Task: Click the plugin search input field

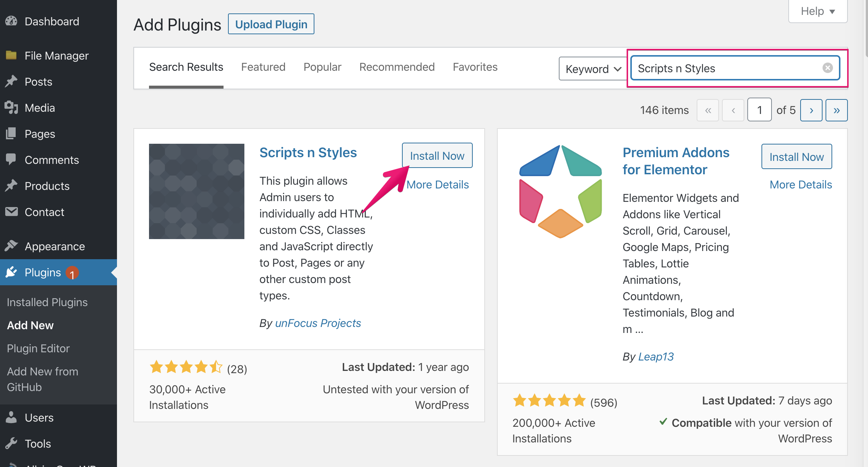Action: [x=735, y=68]
